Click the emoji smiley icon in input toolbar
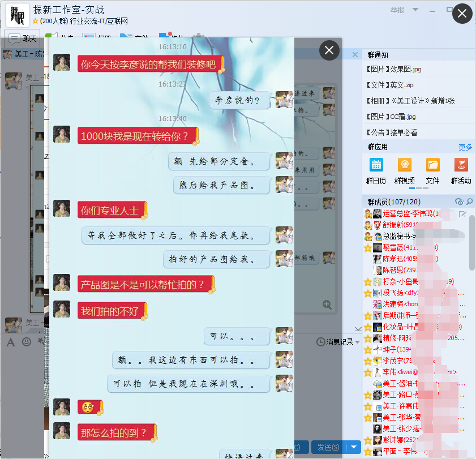Screen dimensions: 476x459 coord(27,342)
